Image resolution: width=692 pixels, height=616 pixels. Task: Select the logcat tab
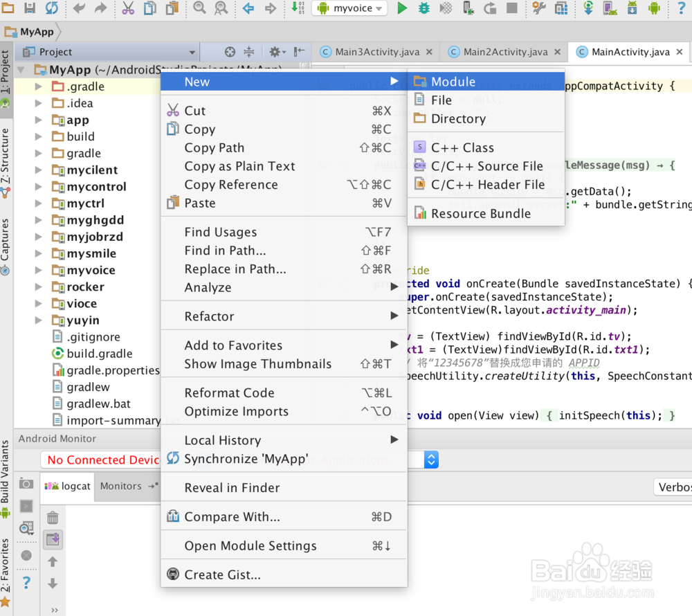coord(67,486)
